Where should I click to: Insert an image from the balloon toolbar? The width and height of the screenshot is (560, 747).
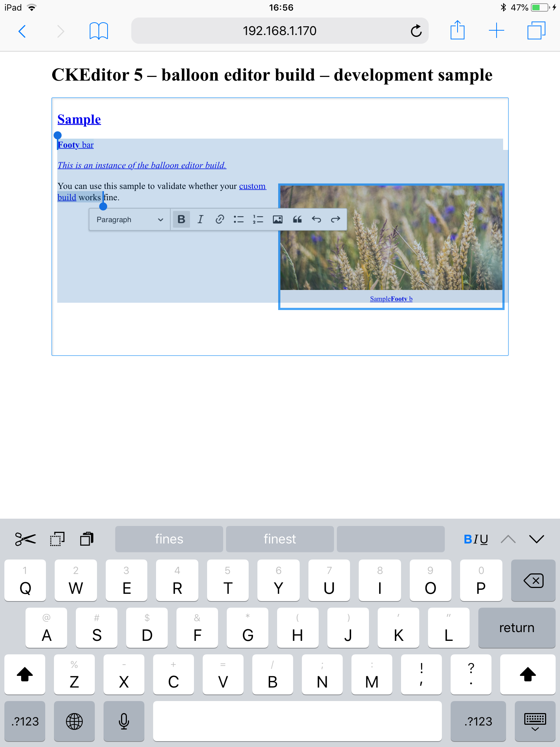coord(277,219)
